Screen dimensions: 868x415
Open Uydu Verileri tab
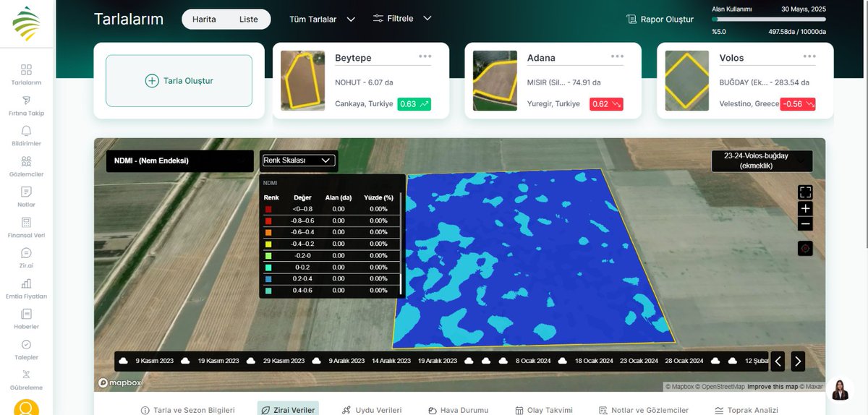(372, 410)
